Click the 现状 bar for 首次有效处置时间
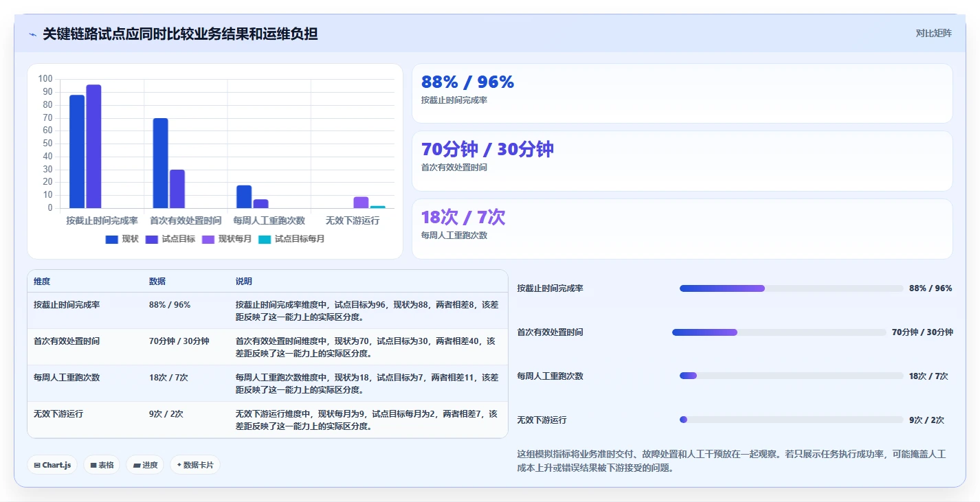 [x=160, y=163]
